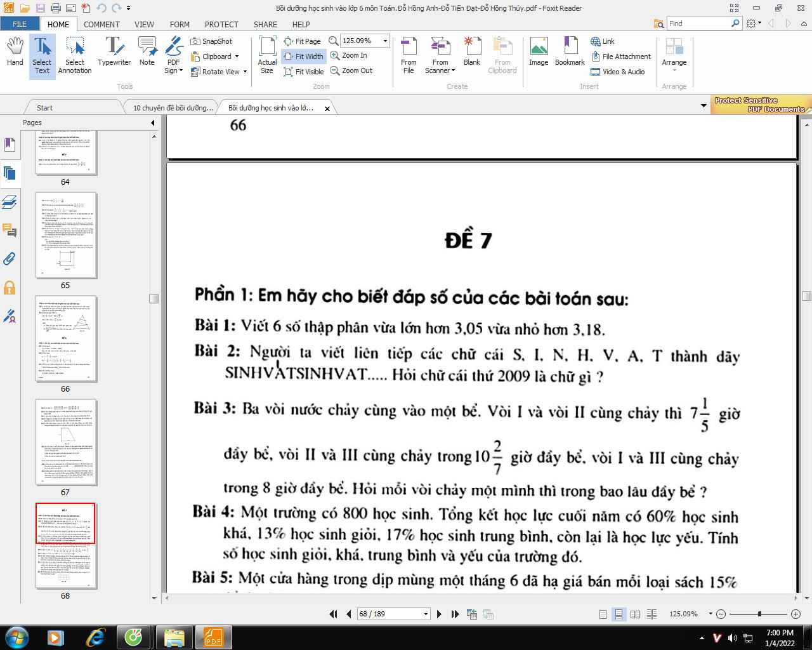Take a SnapShot of the page
Image resolution: width=812 pixels, height=650 pixels.
pyautogui.click(x=211, y=41)
